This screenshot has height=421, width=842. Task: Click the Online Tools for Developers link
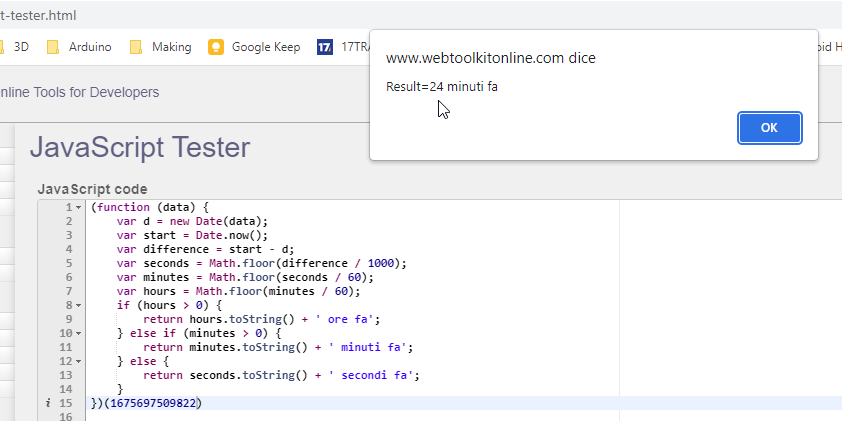(x=80, y=92)
